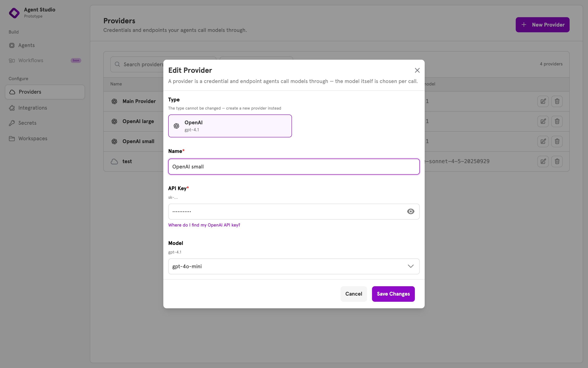
Task: Select Providers in the sidebar
Action: click(x=45, y=92)
